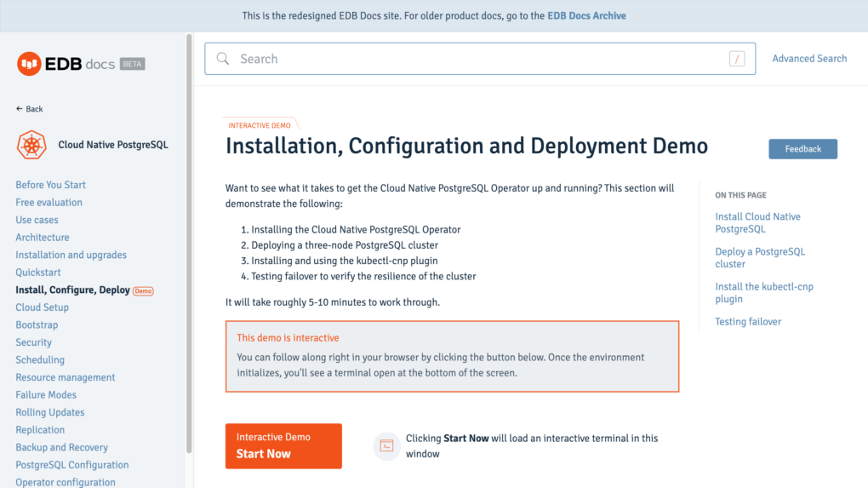Open the Advanced Search link
868x488 pixels.
point(809,59)
